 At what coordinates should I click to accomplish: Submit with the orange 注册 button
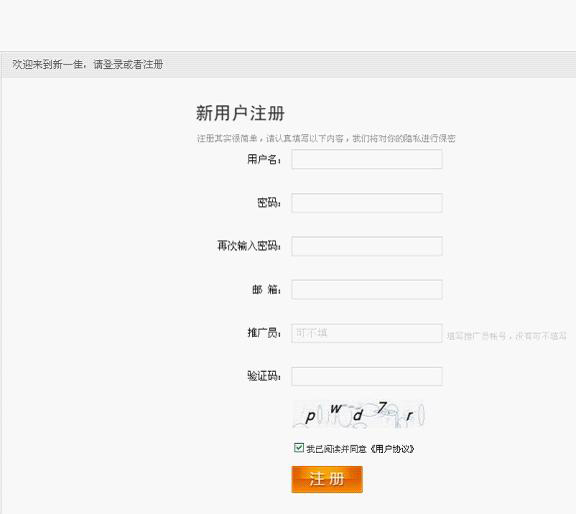pyautogui.click(x=327, y=479)
